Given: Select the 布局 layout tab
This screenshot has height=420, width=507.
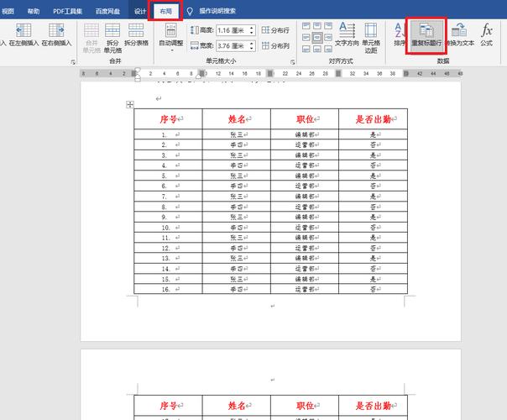Looking at the screenshot, I should [x=165, y=11].
